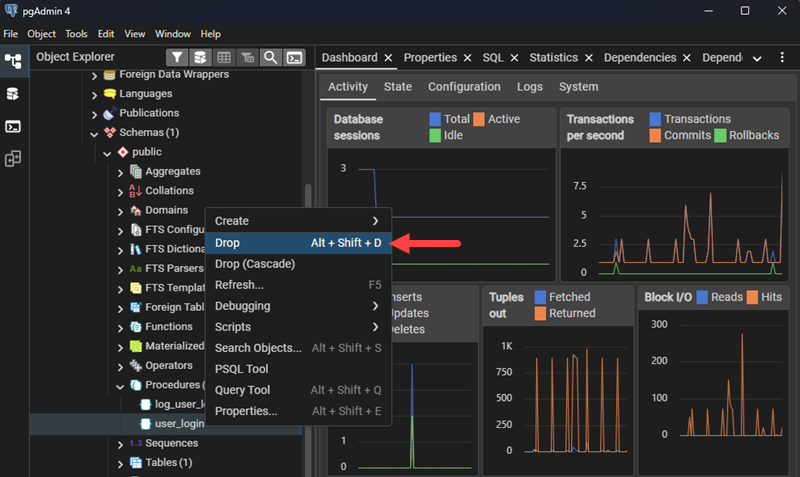Open the Tools menu in menu bar
The image size is (800, 477).
point(77,33)
